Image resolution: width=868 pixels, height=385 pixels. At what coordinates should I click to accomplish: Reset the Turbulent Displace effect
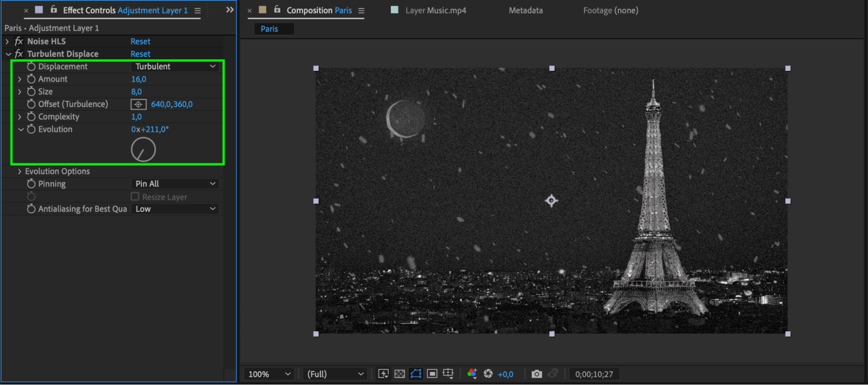tap(140, 54)
